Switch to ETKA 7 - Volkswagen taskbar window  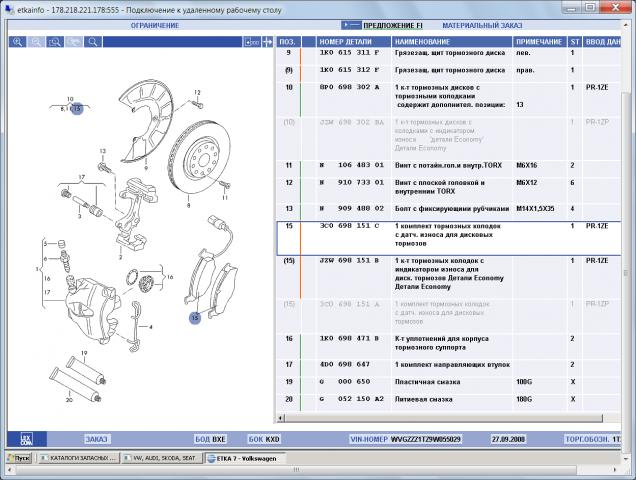coord(246,458)
